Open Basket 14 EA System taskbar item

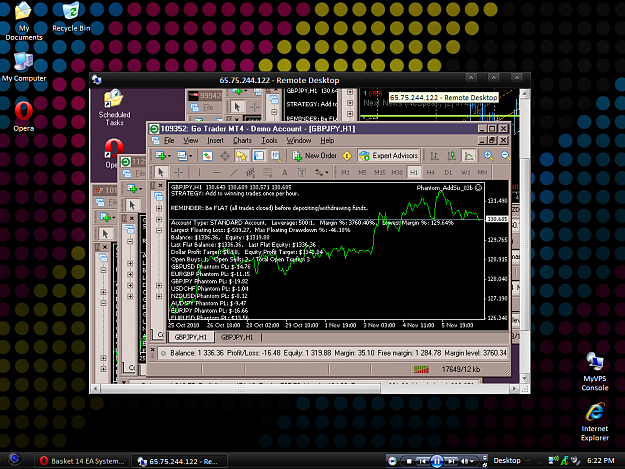pyautogui.click(x=82, y=461)
